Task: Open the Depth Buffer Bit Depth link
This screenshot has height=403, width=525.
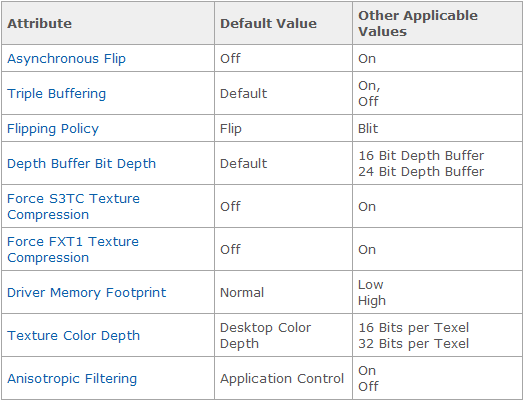Action: tap(81, 164)
